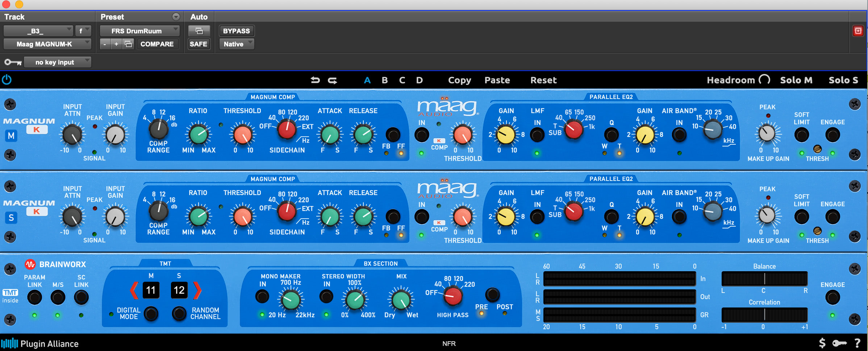Click the Copy button
This screenshot has width=868, height=351.
(x=459, y=80)
